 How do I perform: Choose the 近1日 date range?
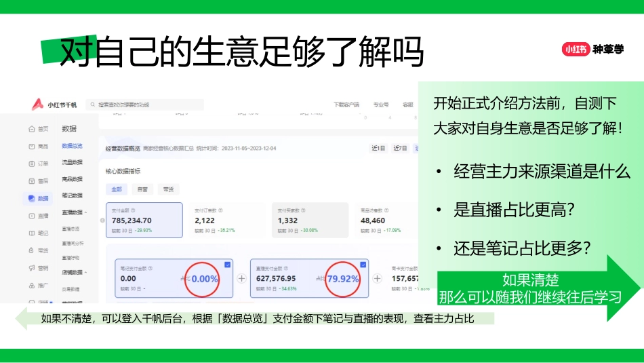(x=378, y=148)
